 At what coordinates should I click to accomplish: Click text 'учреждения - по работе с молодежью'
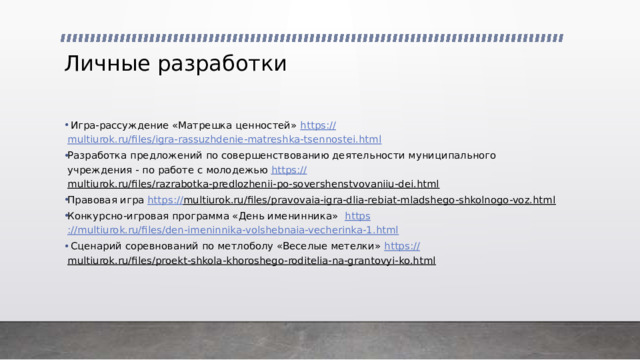click(167, 170)
